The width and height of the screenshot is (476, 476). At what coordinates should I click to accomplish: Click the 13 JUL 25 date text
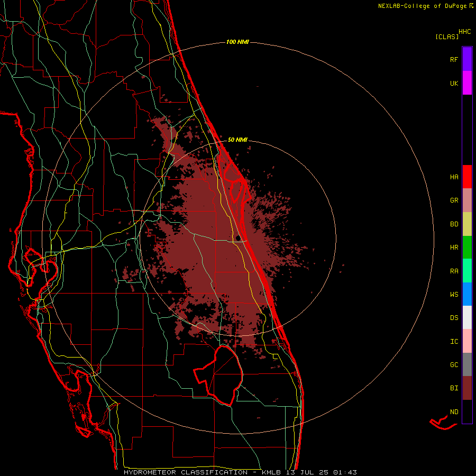tap(308, 472)
